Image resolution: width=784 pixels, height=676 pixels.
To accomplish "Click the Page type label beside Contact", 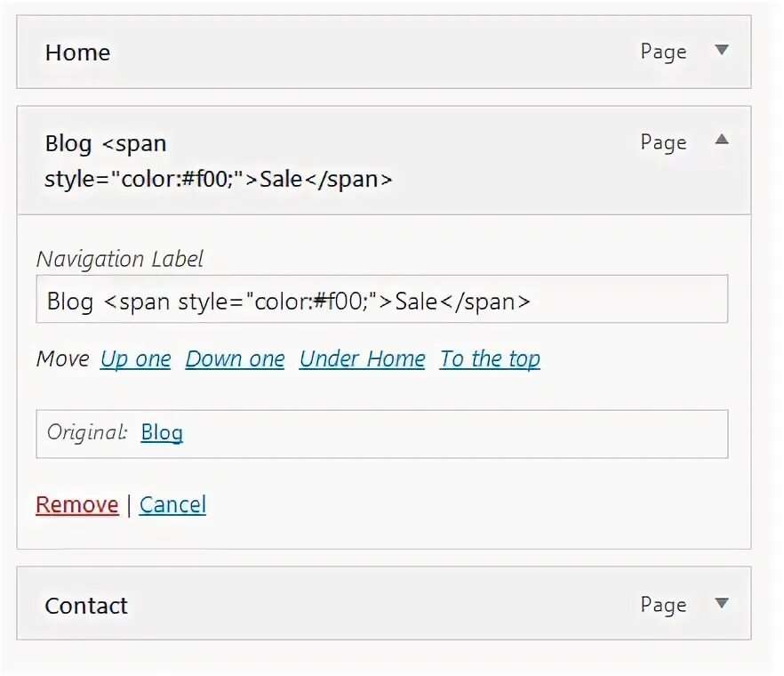I will tap(663, 606).
